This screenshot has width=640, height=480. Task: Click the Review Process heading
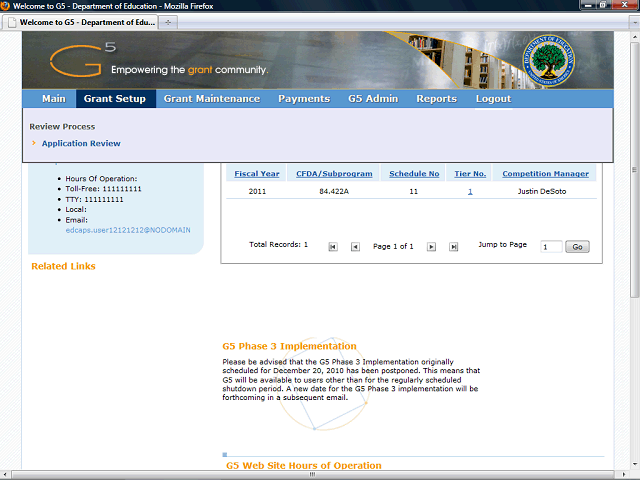click(x=62, y=127)
